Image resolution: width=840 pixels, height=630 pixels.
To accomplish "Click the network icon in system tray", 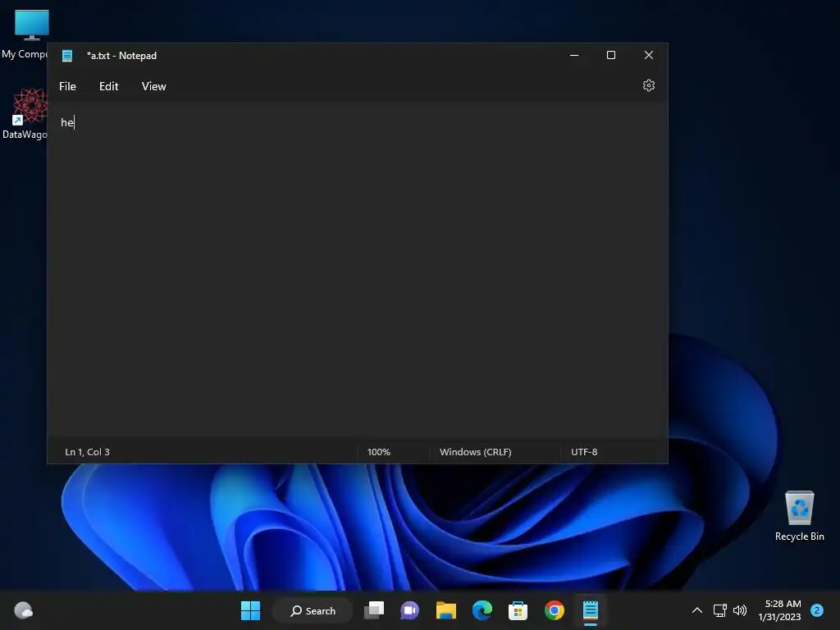I will point(719,610).
